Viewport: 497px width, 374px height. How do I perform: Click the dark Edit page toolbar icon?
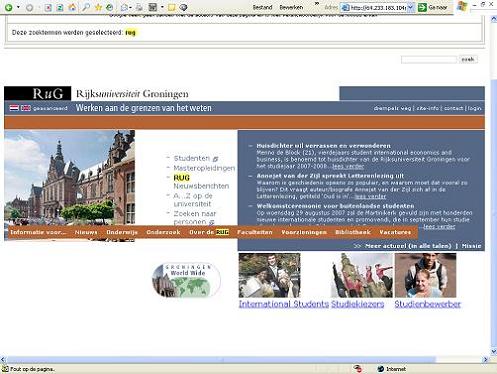[153, 7]
